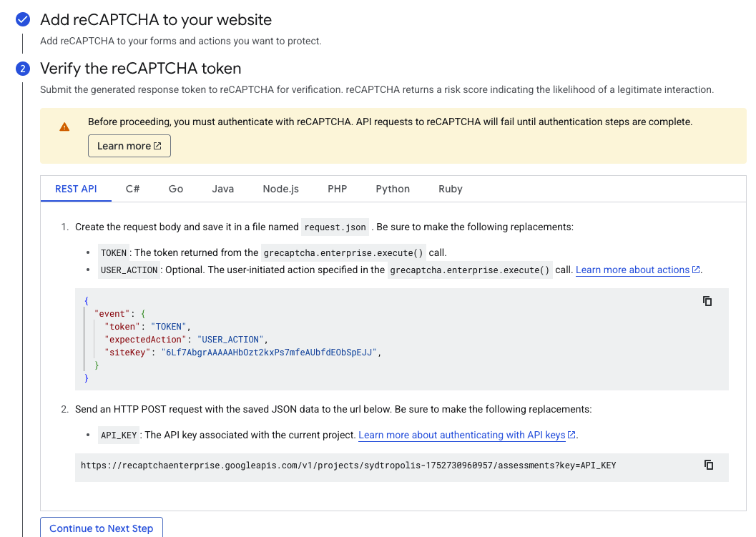Click the step 2 number badge
Screen dimensions: 756x537
23,69
